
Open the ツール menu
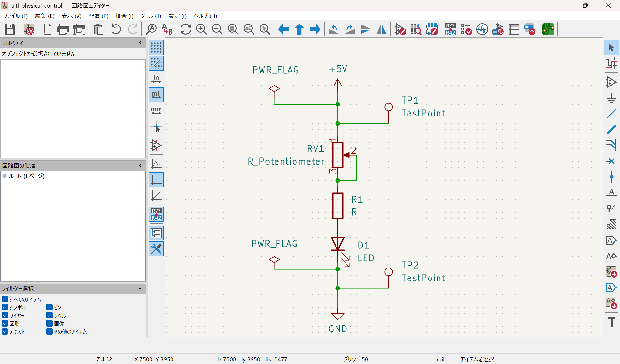[150, 16]
